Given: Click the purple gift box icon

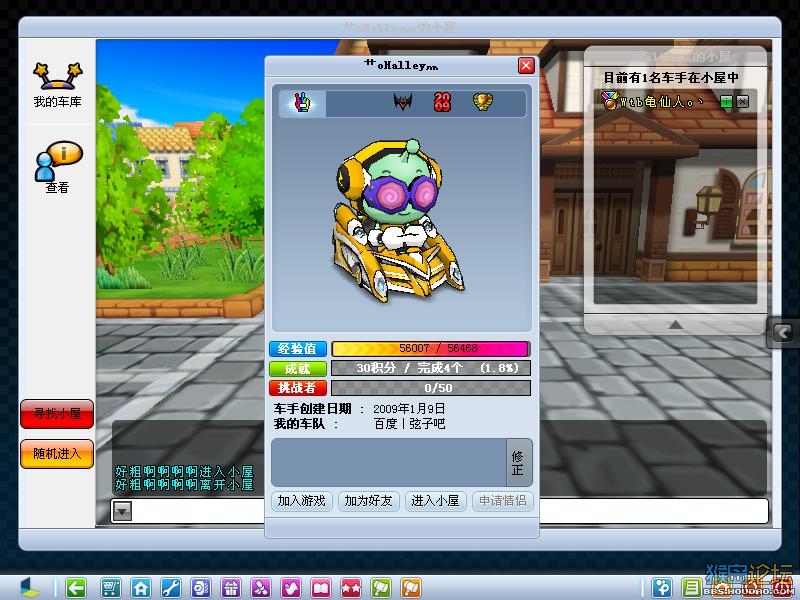Looking at the screenshot, I should click(231, 588).
